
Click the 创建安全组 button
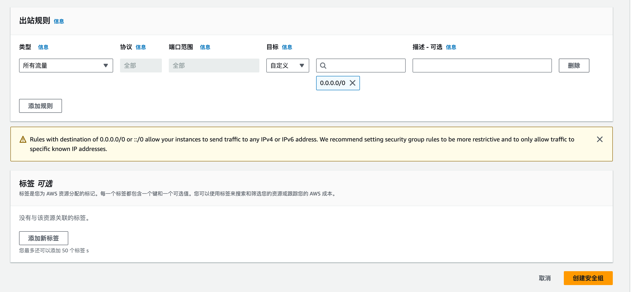click(588, 278)
